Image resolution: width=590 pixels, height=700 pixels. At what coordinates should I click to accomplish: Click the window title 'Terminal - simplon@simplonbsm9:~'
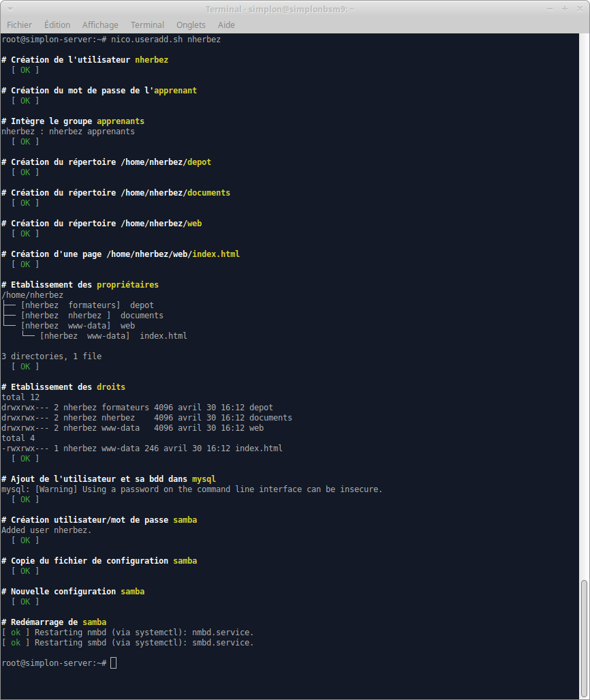pos(280,9)
